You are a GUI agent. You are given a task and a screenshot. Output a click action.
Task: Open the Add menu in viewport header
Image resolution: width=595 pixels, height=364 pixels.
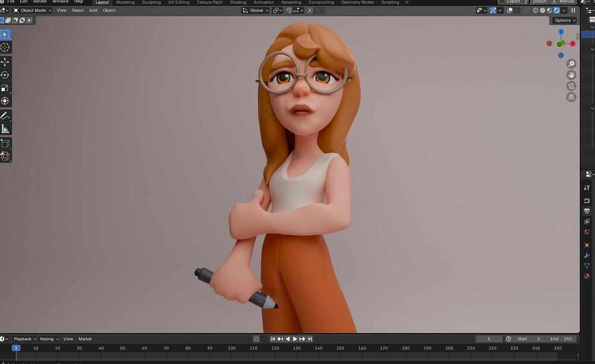point(93,11)
